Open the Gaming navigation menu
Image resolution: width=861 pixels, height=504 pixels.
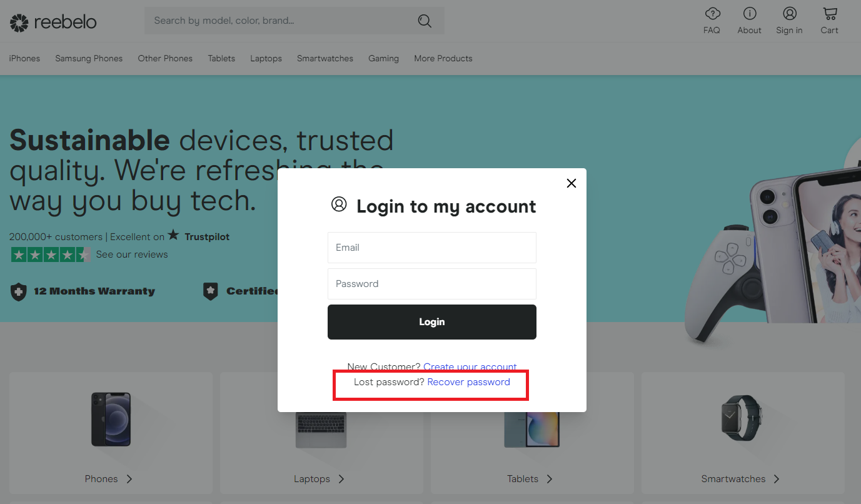pos(383,58)
